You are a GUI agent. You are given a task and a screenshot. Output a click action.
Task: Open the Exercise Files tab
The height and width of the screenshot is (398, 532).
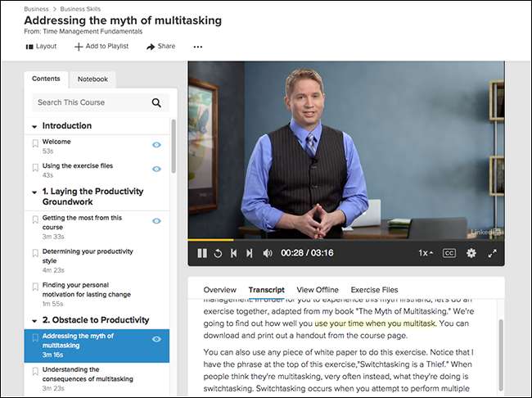click(x=374, y=290)
